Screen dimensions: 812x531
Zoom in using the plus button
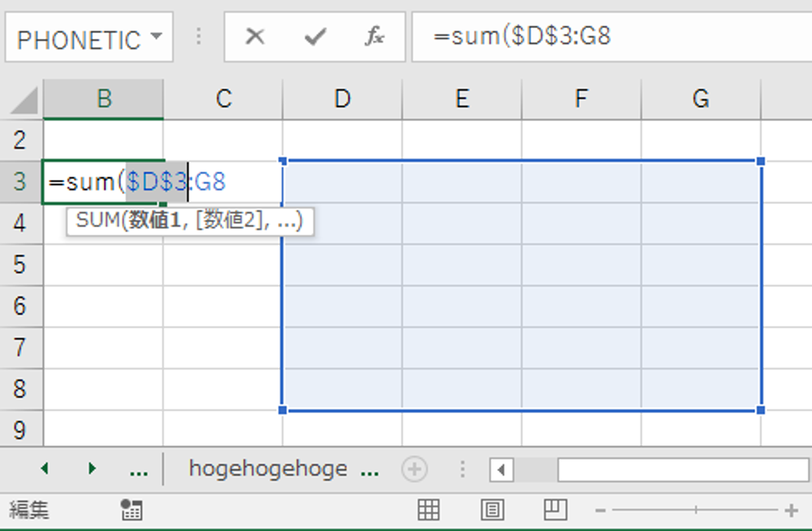click(791, 510)
